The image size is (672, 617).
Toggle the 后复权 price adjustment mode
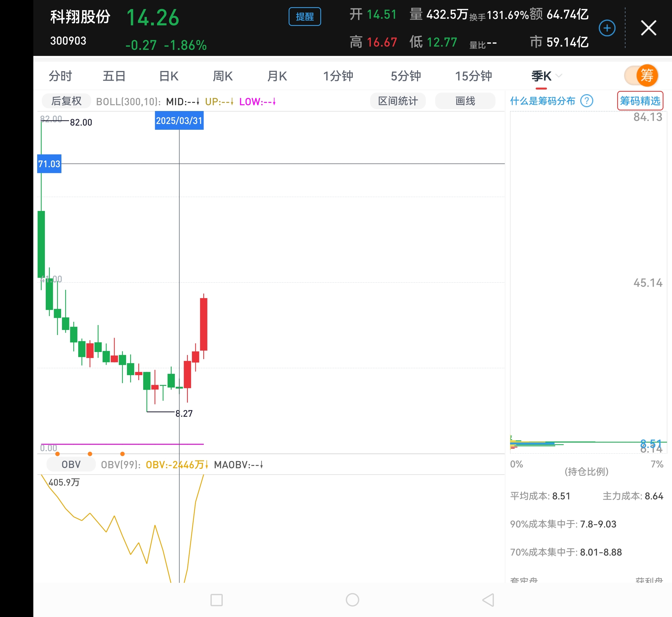coord(66,101)
